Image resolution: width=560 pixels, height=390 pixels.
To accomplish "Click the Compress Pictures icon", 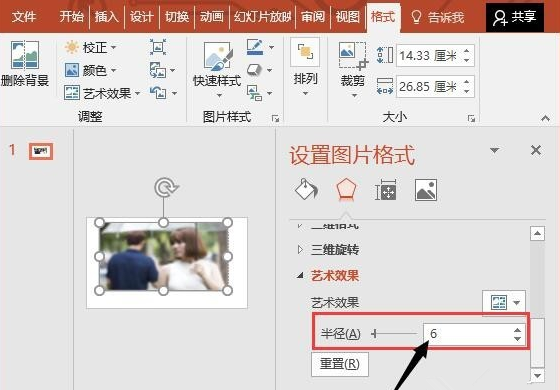I will (x=158, y=47).
